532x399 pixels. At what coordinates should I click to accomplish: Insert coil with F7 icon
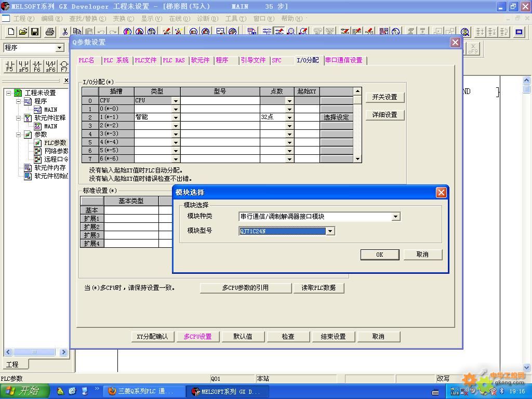[x=64, y=66]
